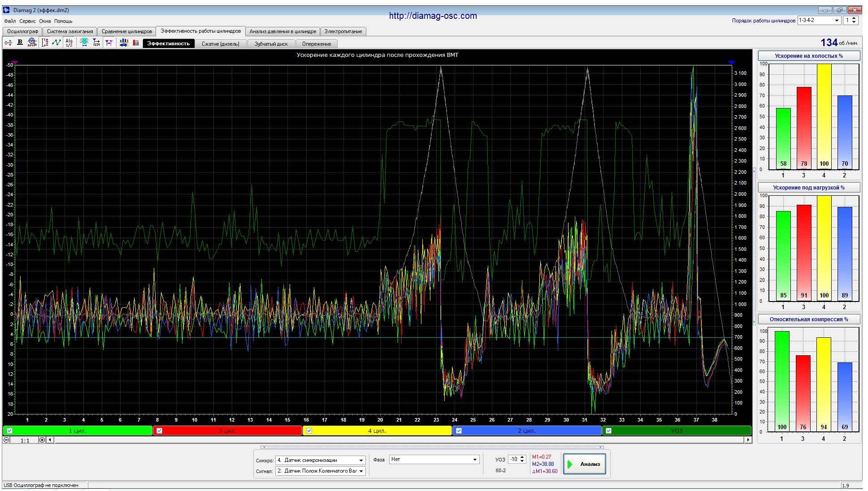
Task: Open the Файл menu
Action: [10, 21]
